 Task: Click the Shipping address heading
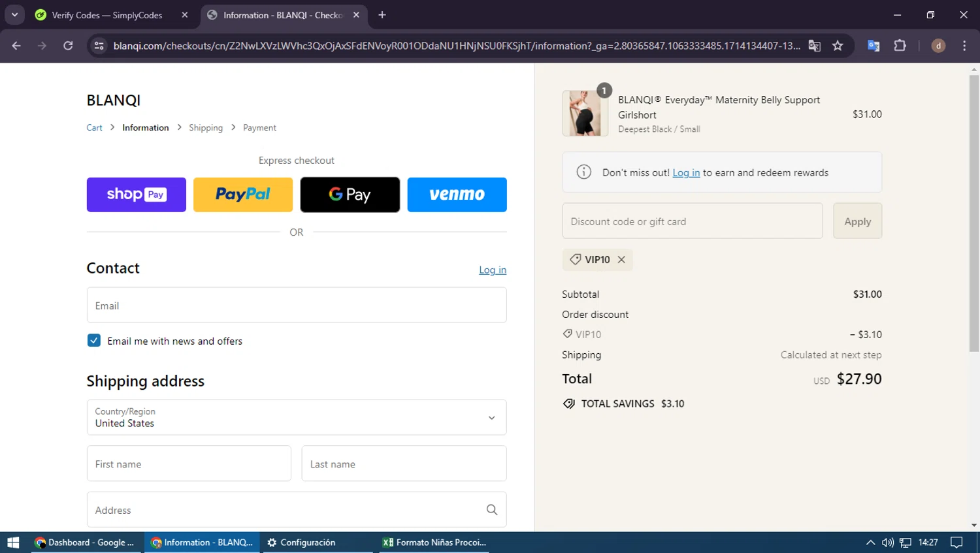tap(146, 381)
